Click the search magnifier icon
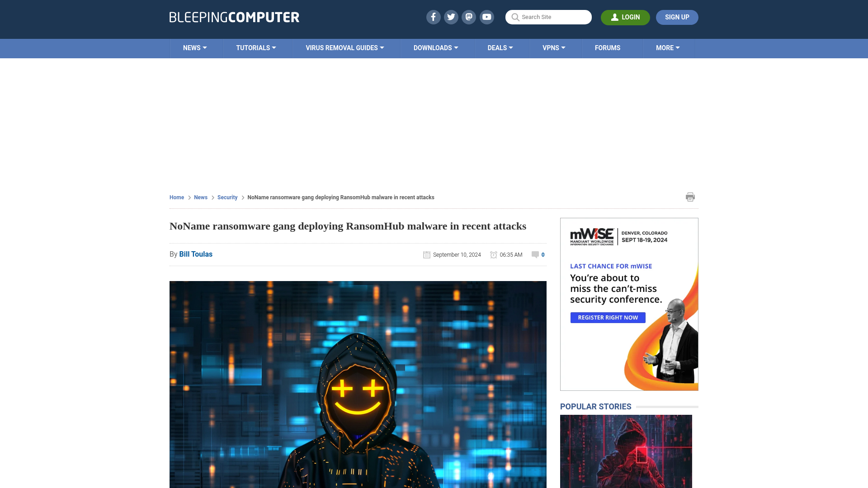This screenshot has height=488, width=868. (x=516, y=17)
